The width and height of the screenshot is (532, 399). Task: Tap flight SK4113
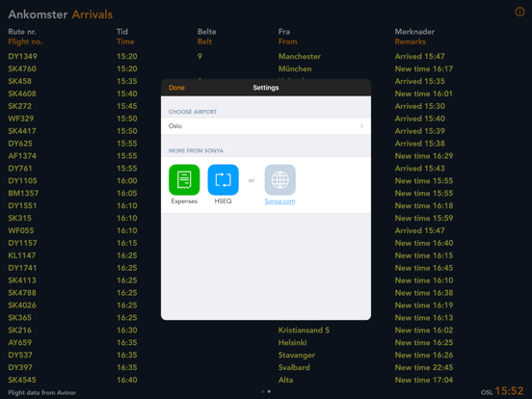(22, 280)
